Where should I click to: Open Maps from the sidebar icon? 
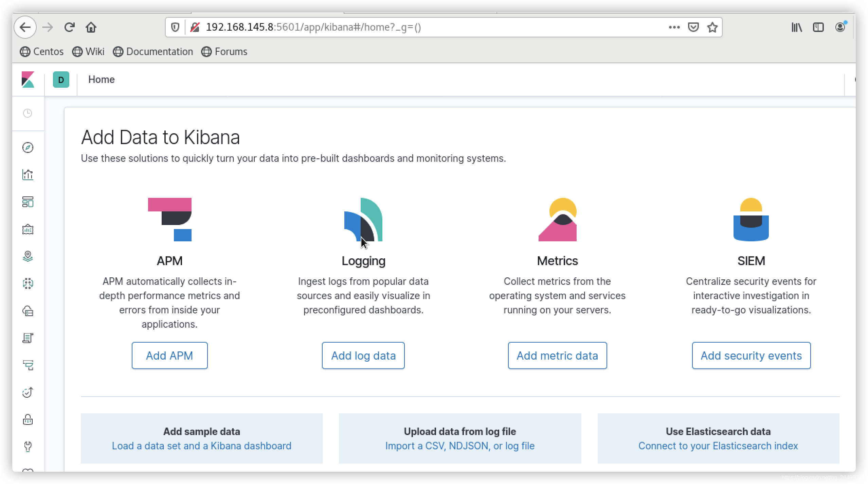point(28,256)
